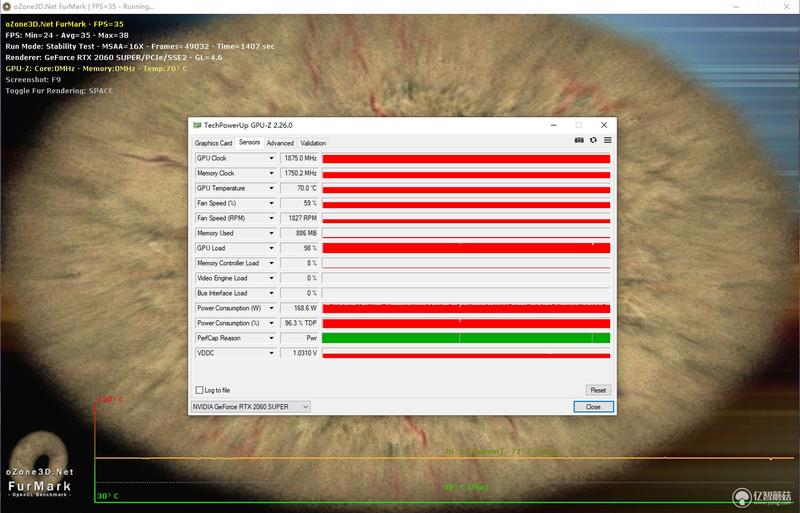800x513 pixels.
Task: Click the 59 % fan speed value
Action: coord(300,203)
